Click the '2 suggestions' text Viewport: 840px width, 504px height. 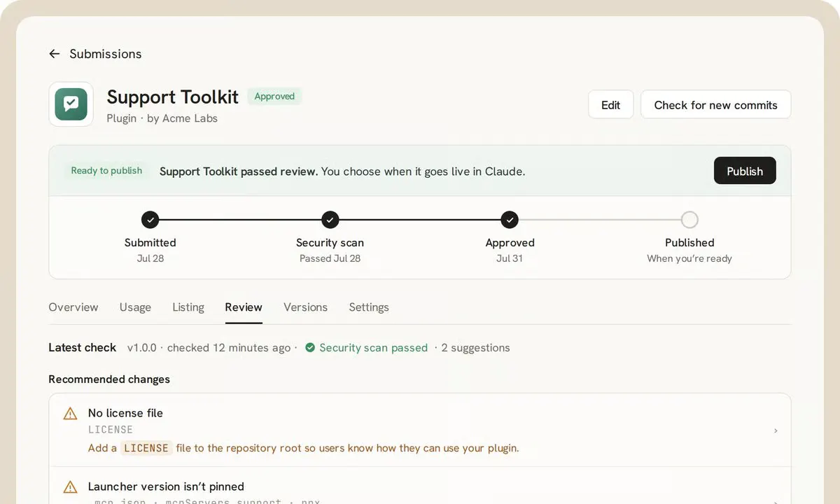pyautogui.click(x=475, y=348)
